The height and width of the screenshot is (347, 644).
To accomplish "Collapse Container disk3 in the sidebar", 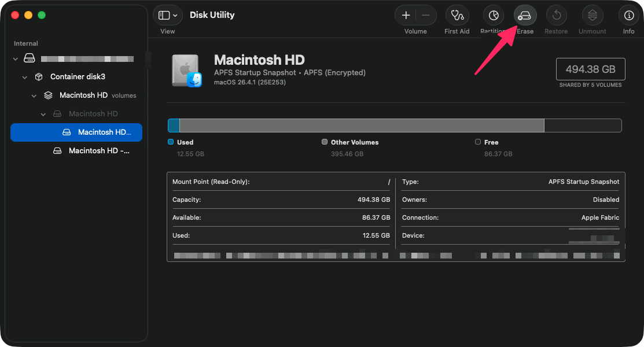I will click(x=24, y=76).
